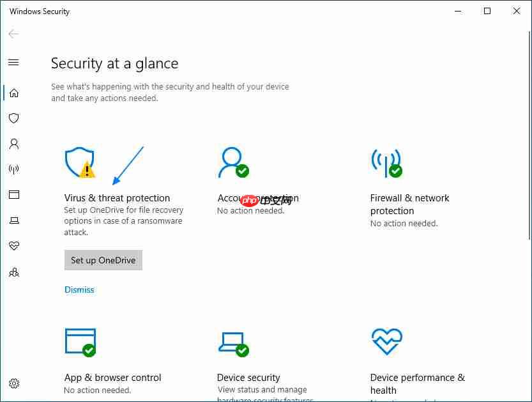Viewport: 532px width, 402px height.
Task: Click the App & browser control sidebar icon
Action: pyautogui.click(x=14, y=194)
